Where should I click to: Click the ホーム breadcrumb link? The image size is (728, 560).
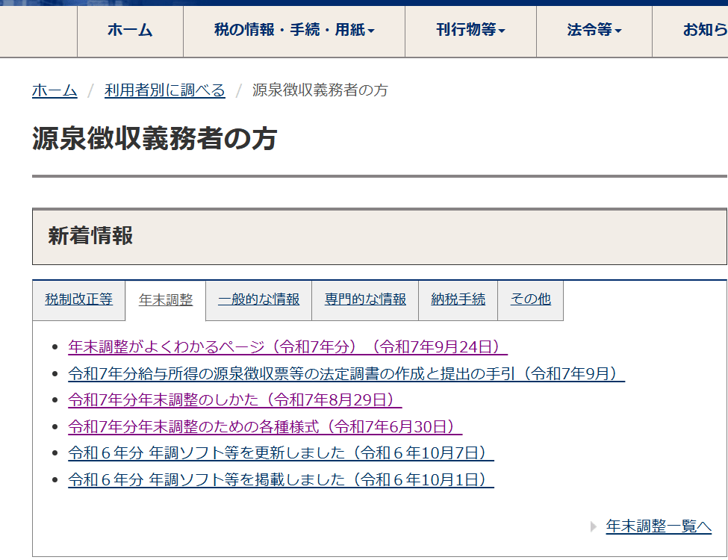click(55, 90)
